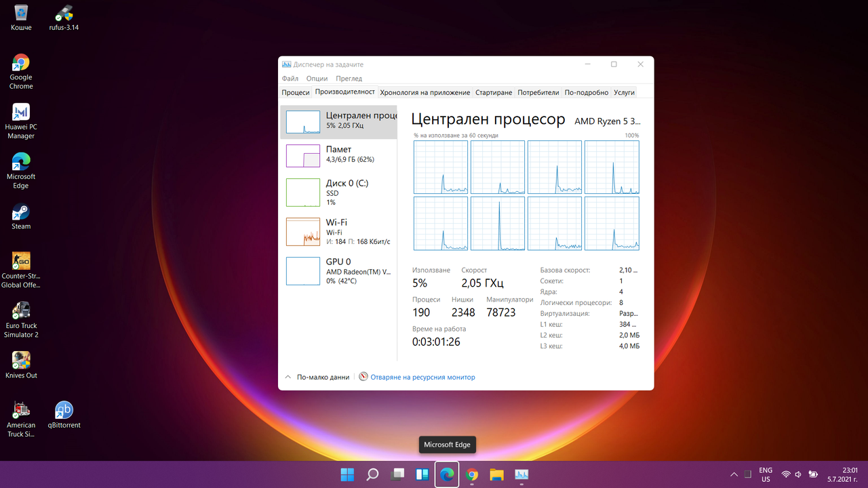Select the Knives Out desktop icon
The image size is (868, 488).
coord(21,365)
